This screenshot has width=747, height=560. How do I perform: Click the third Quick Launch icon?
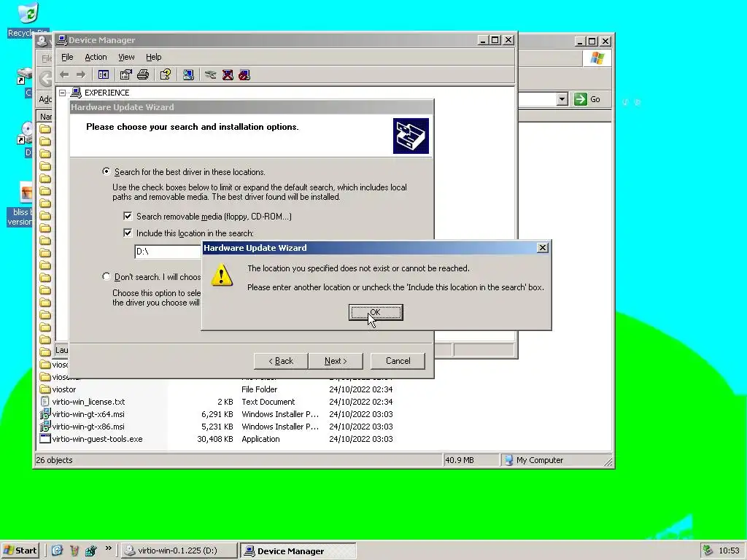pyautogui.click(x=90, y=551)
